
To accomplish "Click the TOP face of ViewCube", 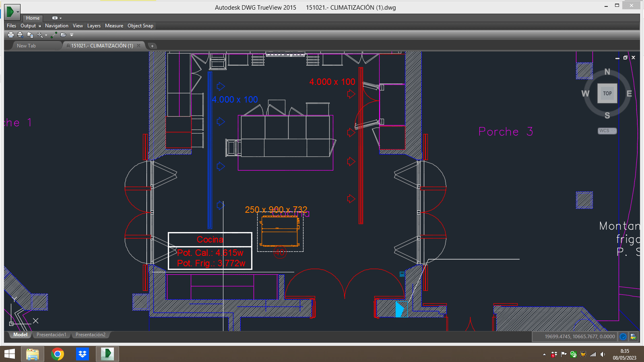I will point(607,93).
